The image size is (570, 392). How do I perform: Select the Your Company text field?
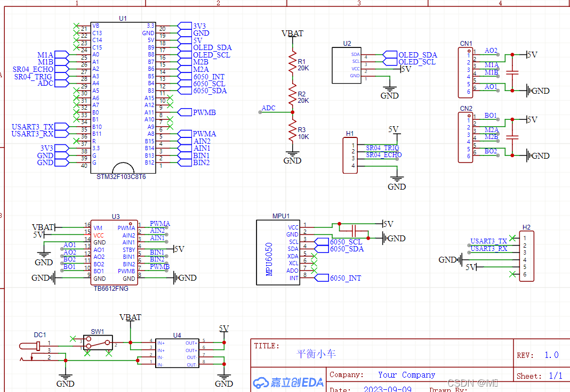[406, 375]
